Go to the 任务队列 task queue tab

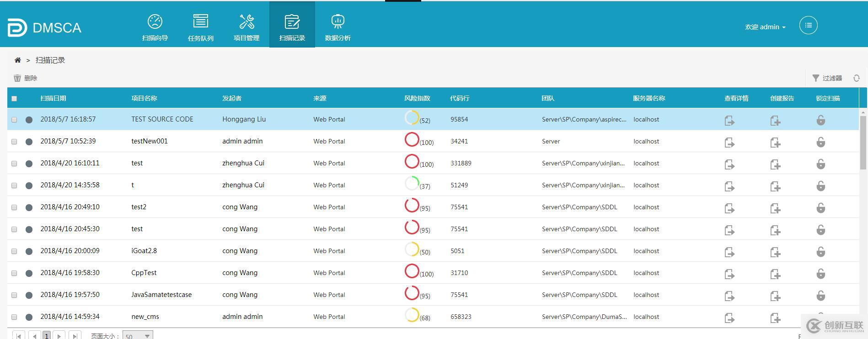[201, 27]
